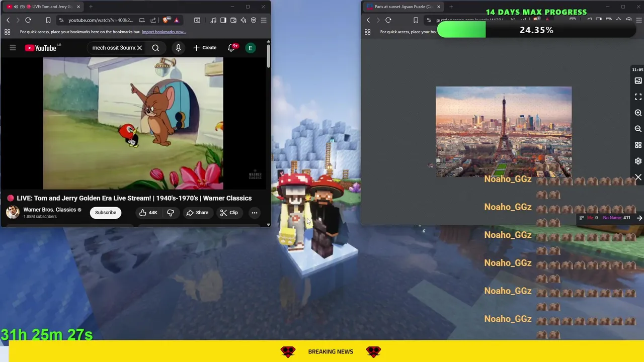Select the LIVE: Tom and Jerry tab
The width and height of the screenshot is (644, 362).
44,7
